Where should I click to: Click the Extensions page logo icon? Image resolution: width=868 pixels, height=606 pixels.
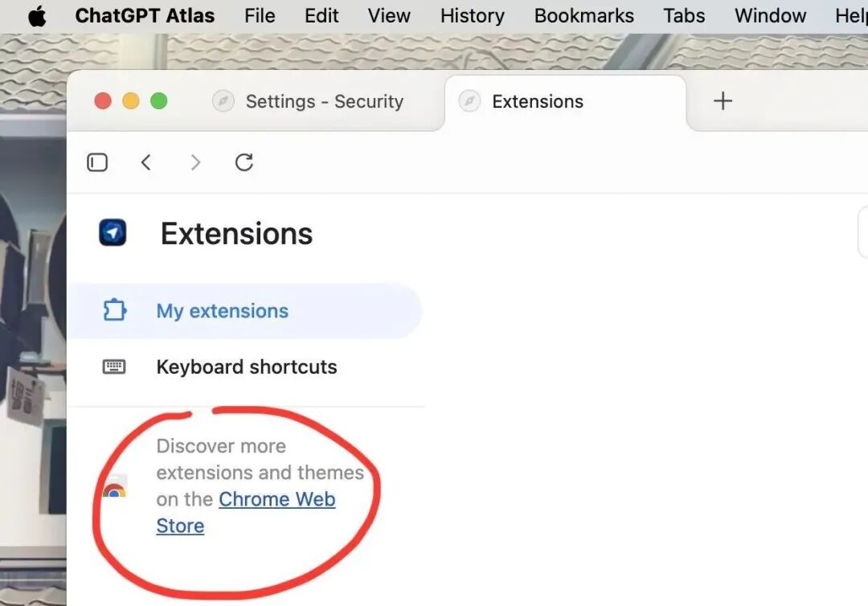[x=113, y=233]
